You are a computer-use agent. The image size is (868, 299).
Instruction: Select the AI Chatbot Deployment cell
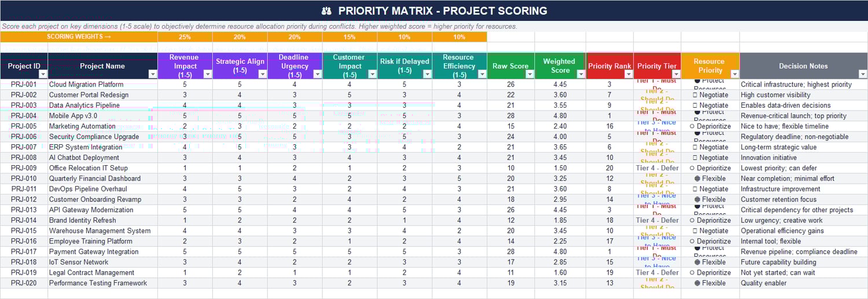[x=102, y=158]
